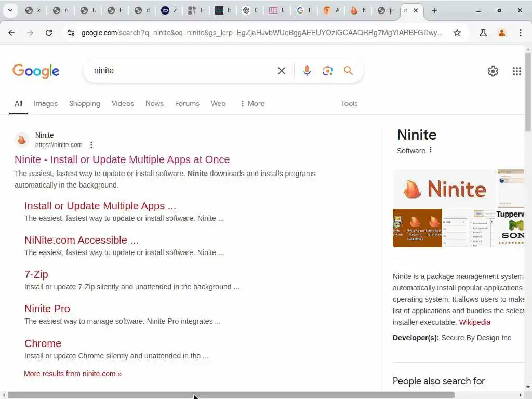Image resolution: width=532 pixels, height=399 pixels.
Task: Search by image with Google Lens
Action: [x=327, y=71]
